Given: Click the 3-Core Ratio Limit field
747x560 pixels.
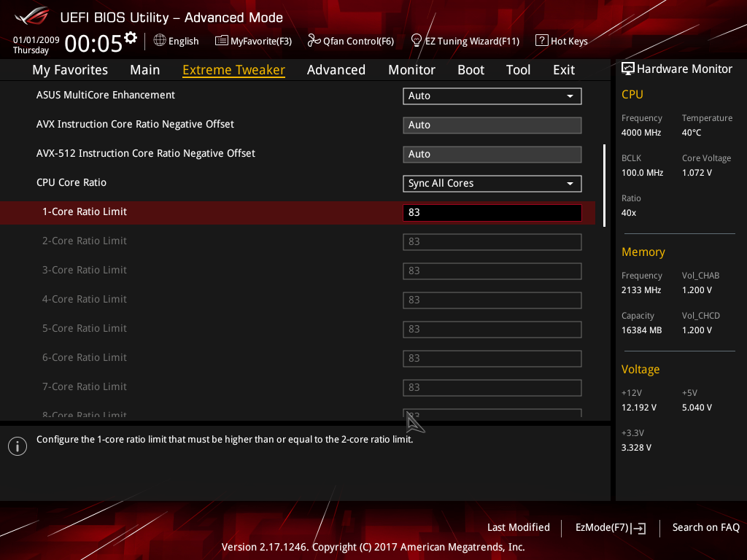Looking at the screenshot, I should [492, 271].
